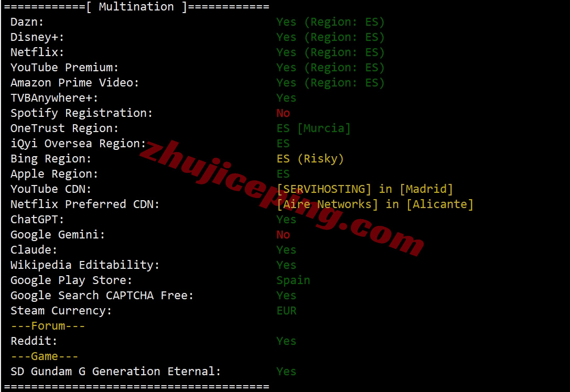Select the Wikipedia Editability label
This screenshot has height=392, width=570.
(85, 265)
